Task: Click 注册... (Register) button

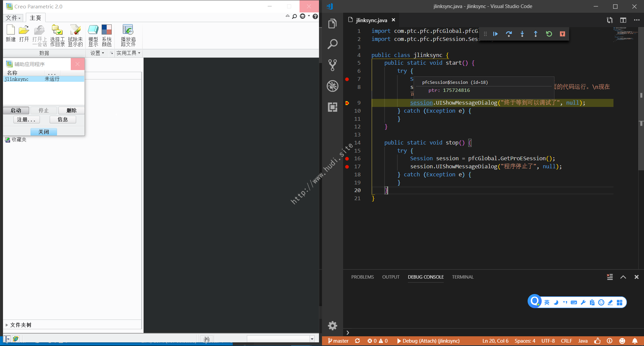Action: coord(26,119)
